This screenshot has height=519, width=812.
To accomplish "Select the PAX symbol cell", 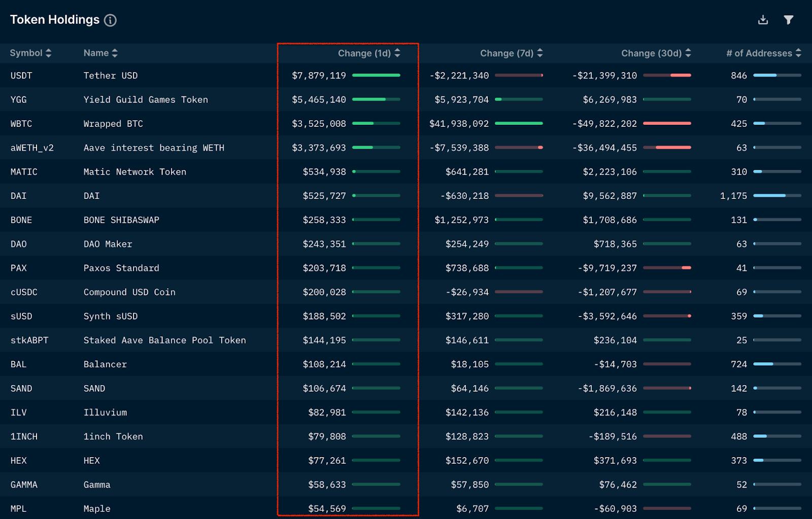I will pyautogui.click(x=18, y=268).
